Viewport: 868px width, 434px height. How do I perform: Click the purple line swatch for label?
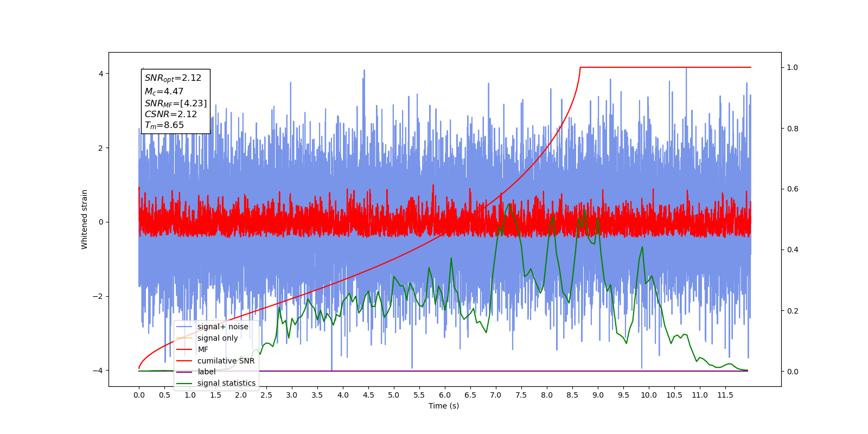coord(184,372)
